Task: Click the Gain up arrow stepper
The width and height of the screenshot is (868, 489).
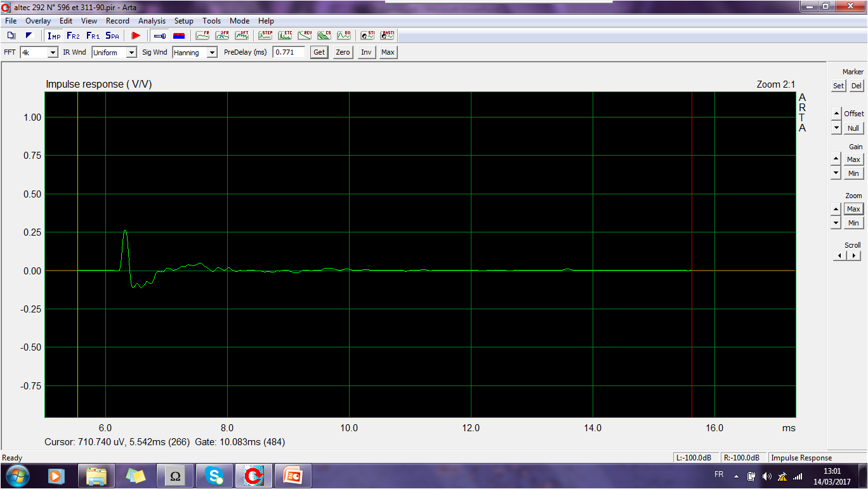Action: click(836, 159)
